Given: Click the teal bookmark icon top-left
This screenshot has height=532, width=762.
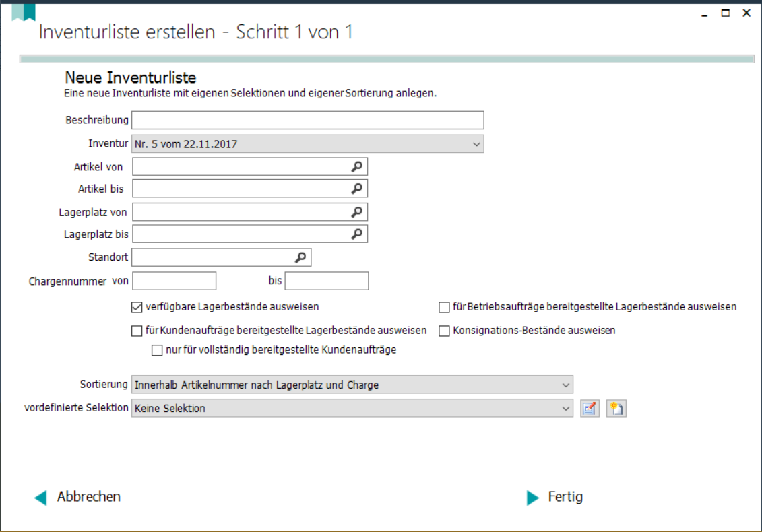Looking at the screenshot, I should coord(24,12).
